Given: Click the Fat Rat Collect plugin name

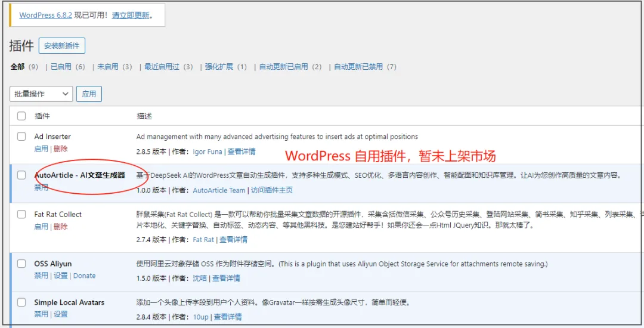Looking at the screenshot, I should 57,214.
